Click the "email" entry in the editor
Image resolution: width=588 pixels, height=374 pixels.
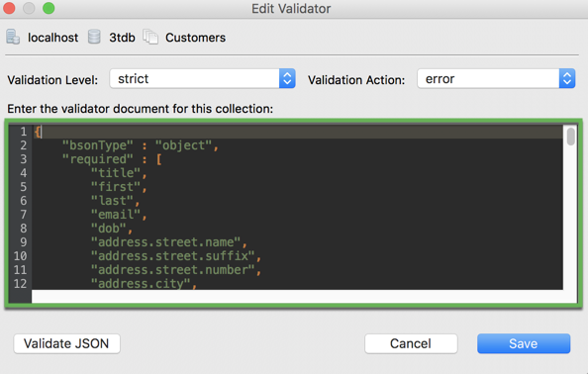[x=116, y=215]
